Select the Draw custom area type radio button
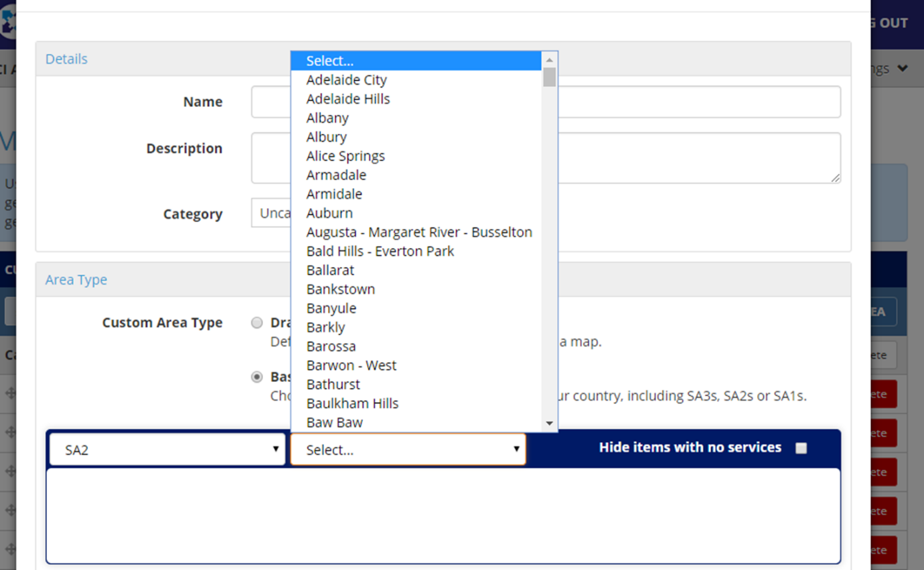 click(256, 322)
